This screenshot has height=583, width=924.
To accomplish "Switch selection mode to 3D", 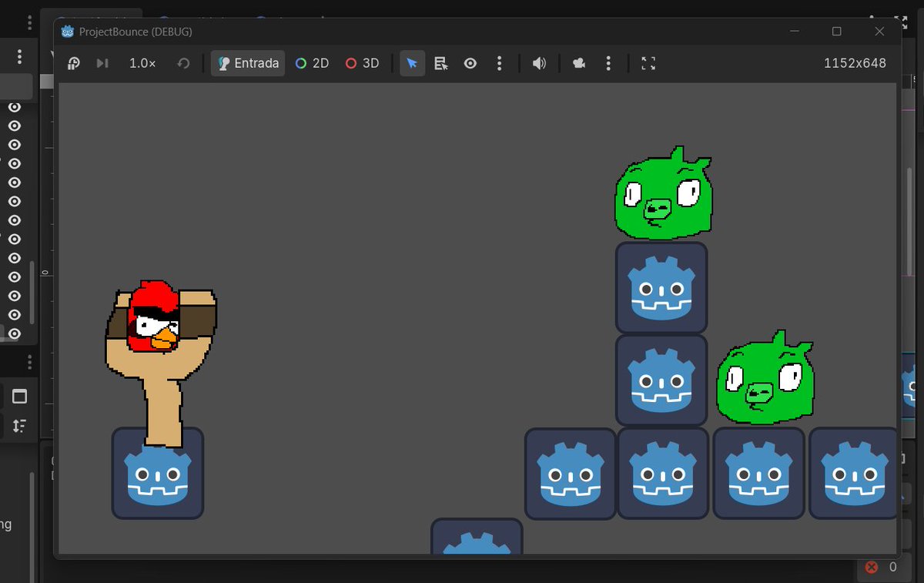I will tap(362, 63).
